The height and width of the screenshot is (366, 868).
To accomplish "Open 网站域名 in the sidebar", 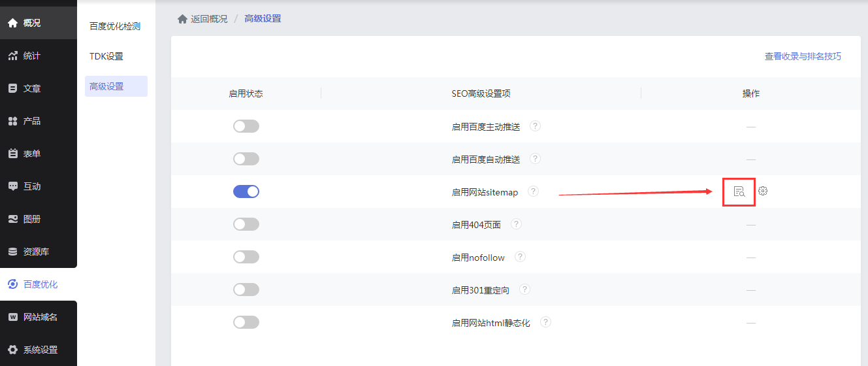I will tap(39, 317).
